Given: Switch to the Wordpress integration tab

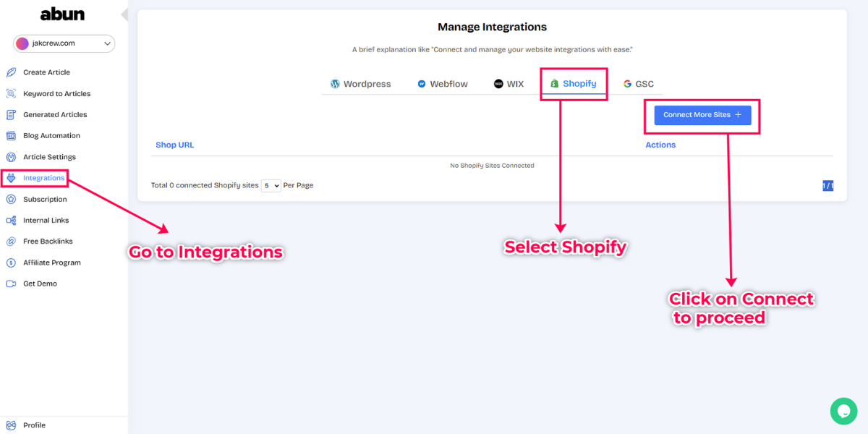Looking at the screenshot, I should tap(361, 83).
